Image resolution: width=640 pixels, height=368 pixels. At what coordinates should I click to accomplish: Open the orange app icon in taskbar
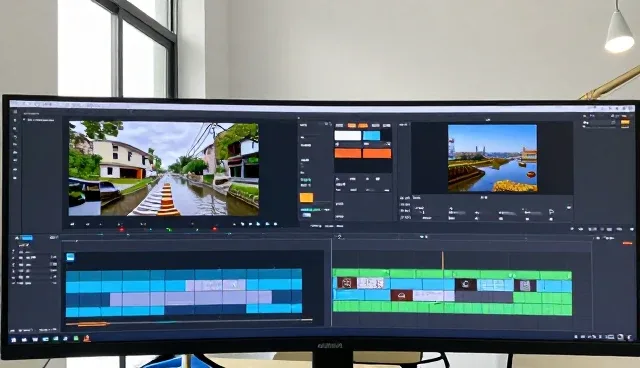point(87,338)
